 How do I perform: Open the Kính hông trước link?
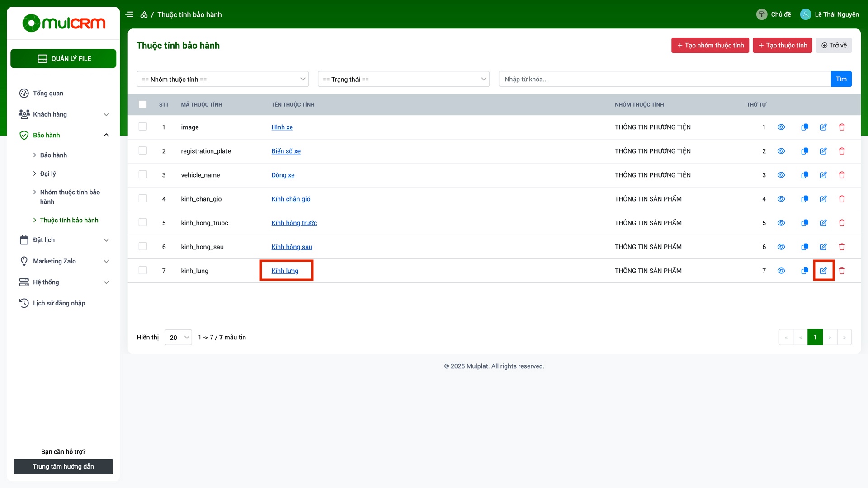point(294,223)
